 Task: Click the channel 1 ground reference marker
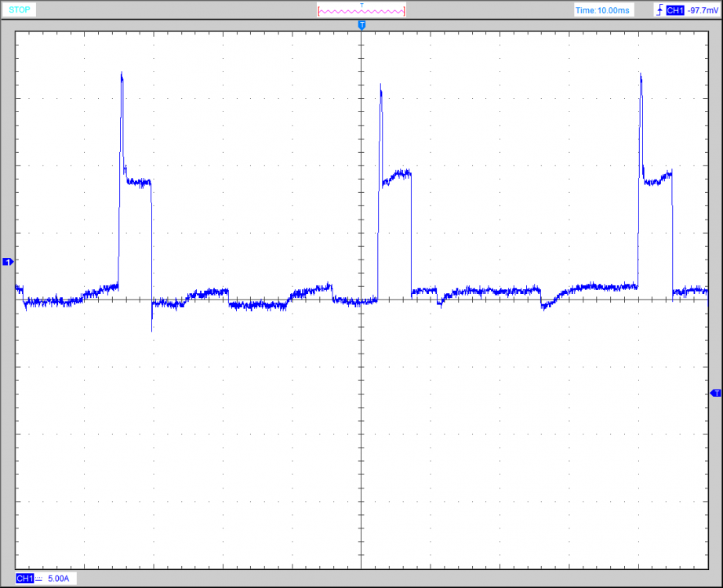click(x=8, y=262)
